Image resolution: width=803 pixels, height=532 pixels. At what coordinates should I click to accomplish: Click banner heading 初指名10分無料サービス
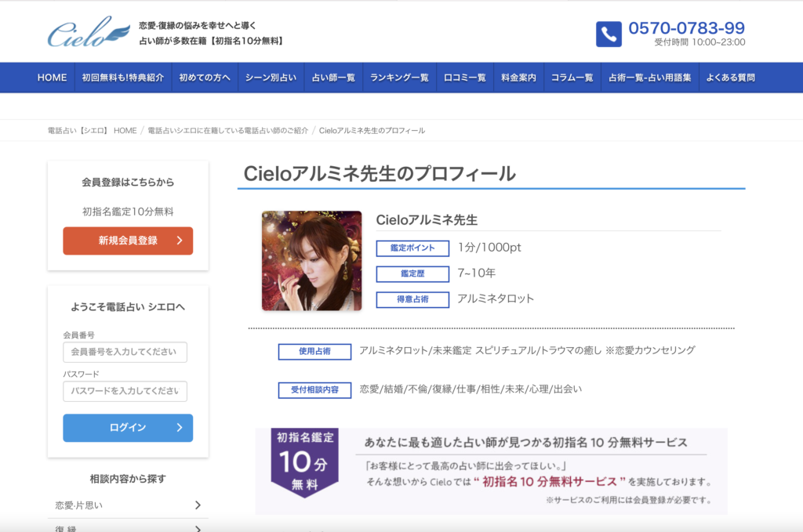point(526,443)
